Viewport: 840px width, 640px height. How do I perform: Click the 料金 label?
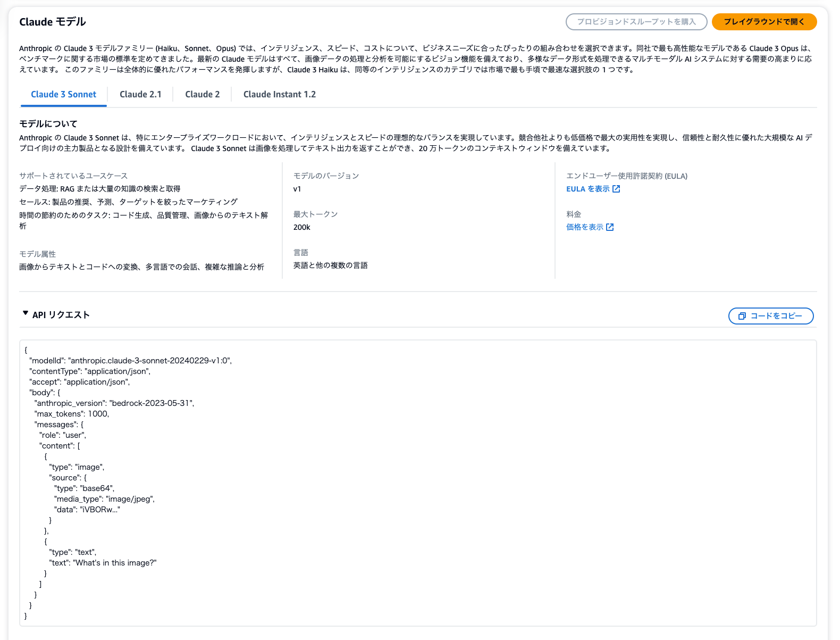[574, 214]
